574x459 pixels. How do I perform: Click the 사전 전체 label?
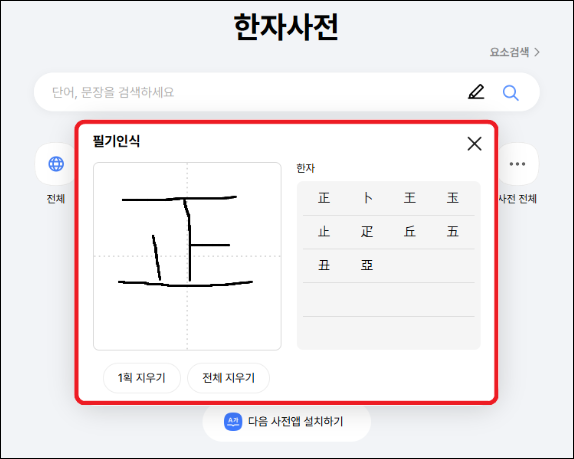[517, 199]
